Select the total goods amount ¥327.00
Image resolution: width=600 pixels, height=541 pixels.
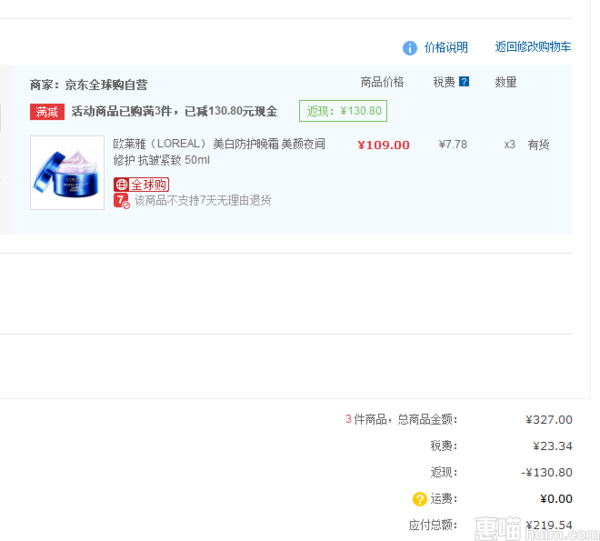(x=549, y=420)
